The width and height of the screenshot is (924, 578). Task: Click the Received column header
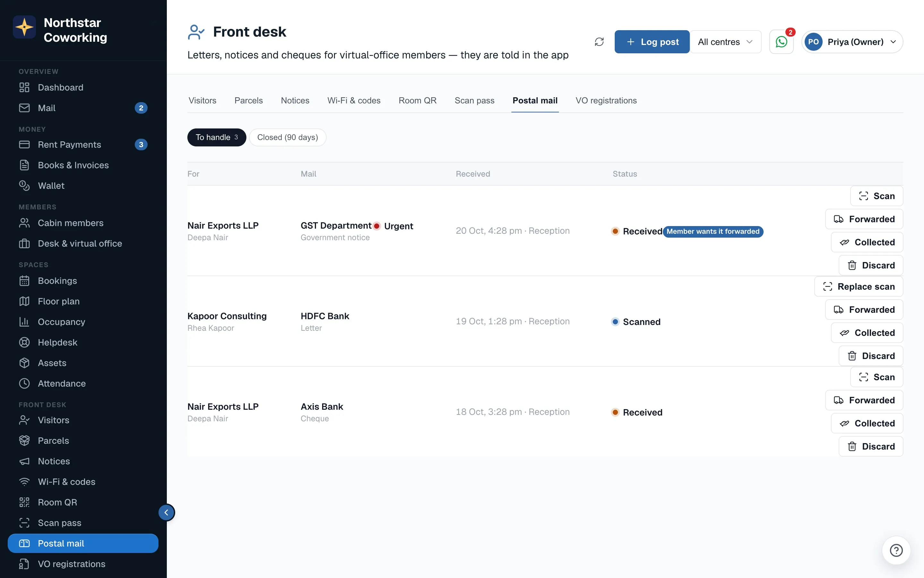[x=473, y=174]
